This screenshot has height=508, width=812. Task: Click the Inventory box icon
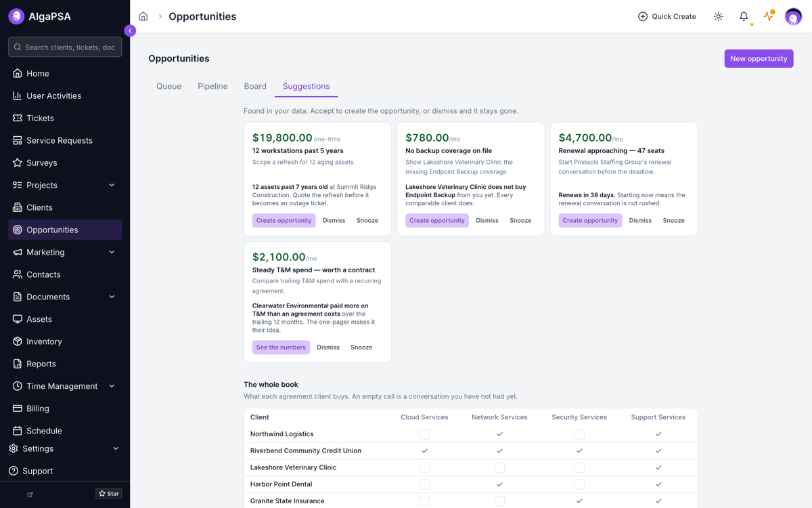click(x=18, y=341)
